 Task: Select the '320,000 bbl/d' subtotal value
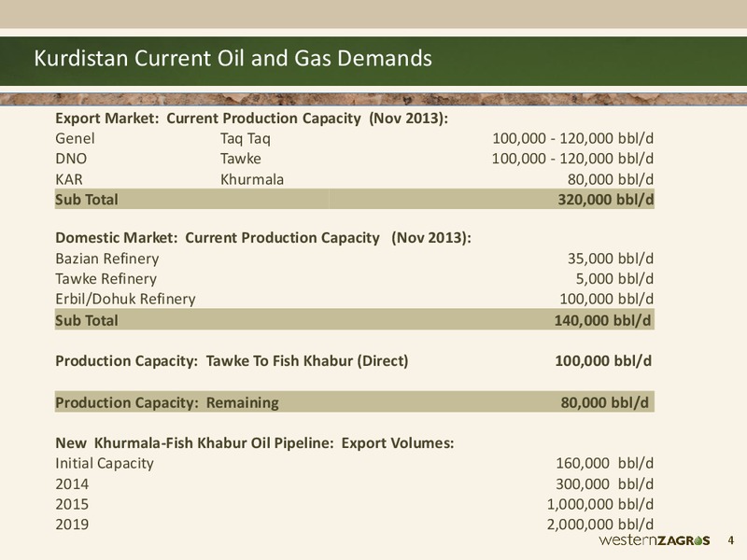pos(605,200)
